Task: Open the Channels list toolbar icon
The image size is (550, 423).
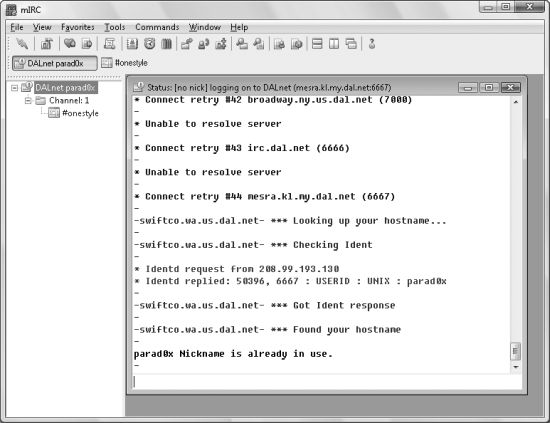Action: click(x=87, y=44)
